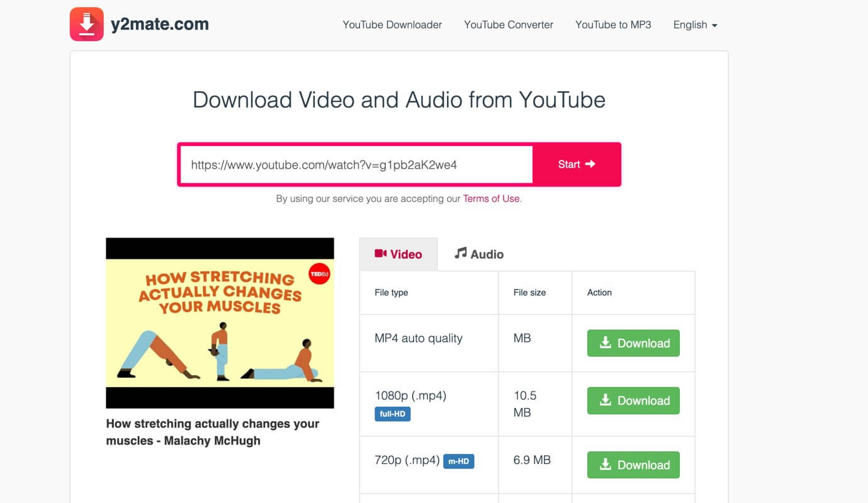Click the '10.5 MB' file size
The height and width of the screenshot is (503, 868).
coord(525,404)
